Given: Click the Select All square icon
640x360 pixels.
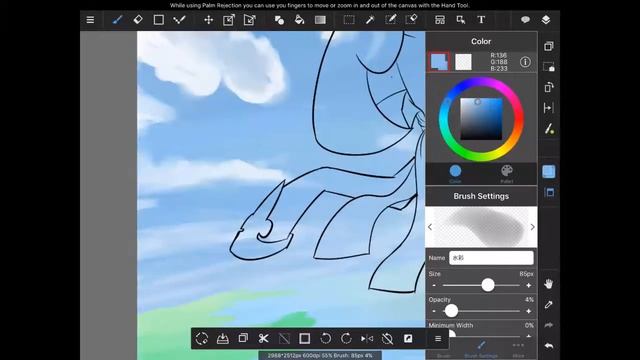Looking at the screenshot, I should 304,338.
